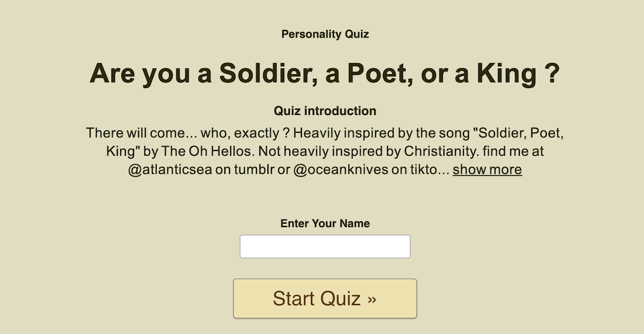This screenshot has width=644, height=334.
Task: Click the "Quiz introduction" subheading
Action: 325,111
